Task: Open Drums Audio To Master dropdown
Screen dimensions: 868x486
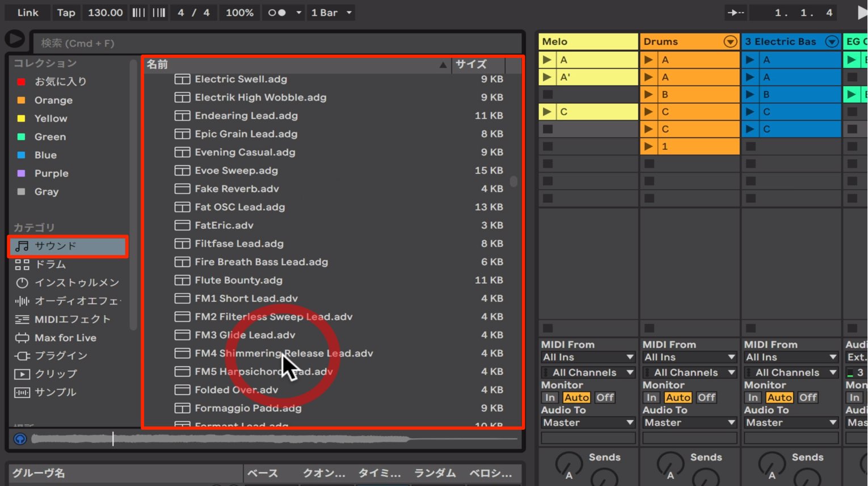Action: tap(690, 422)
